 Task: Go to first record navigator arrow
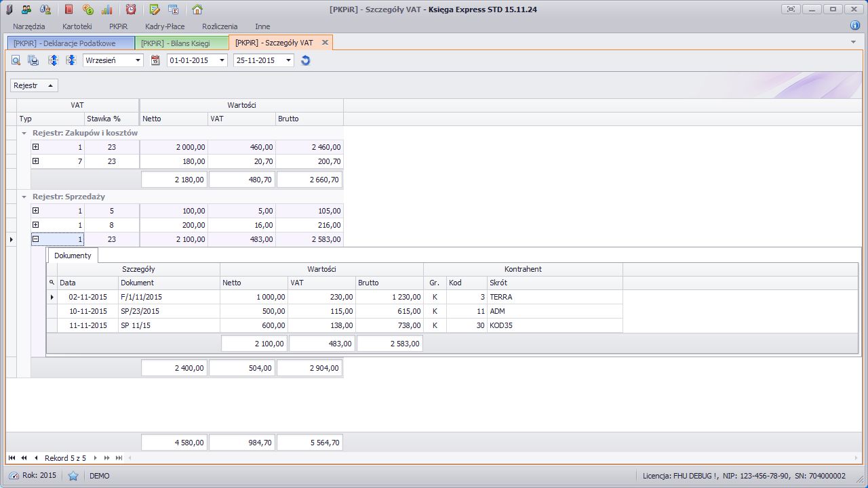click(x=12, y=458)
